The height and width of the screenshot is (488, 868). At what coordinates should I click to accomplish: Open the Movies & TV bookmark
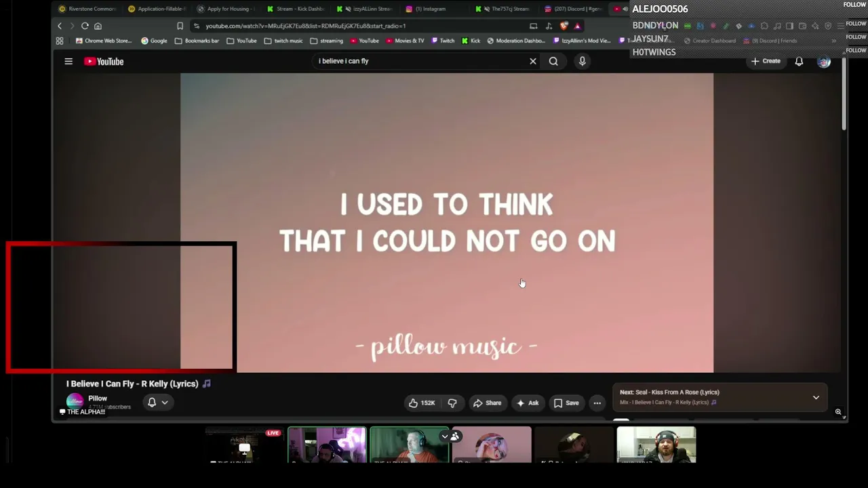tap(405, 41)
